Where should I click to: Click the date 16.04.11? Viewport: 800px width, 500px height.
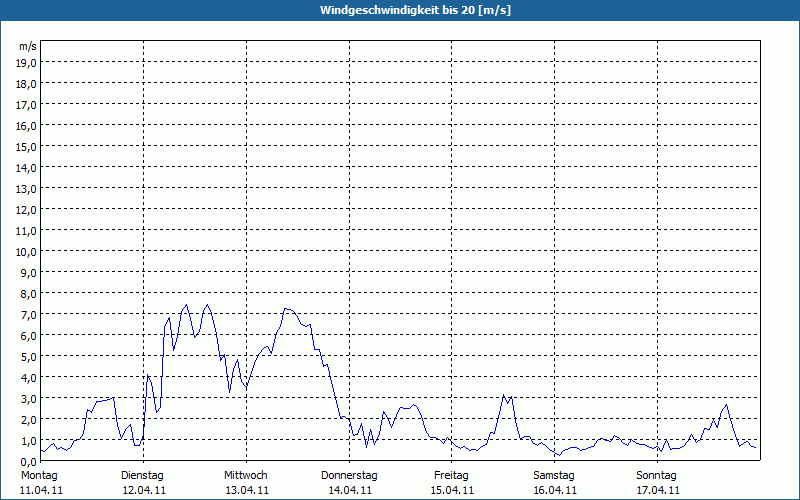tap(555, 491)
